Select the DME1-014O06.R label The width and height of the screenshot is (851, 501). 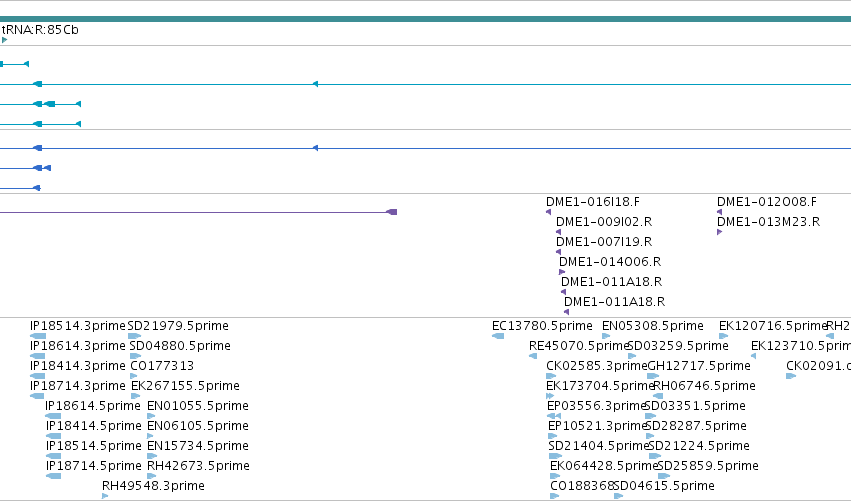pos(609,262)
